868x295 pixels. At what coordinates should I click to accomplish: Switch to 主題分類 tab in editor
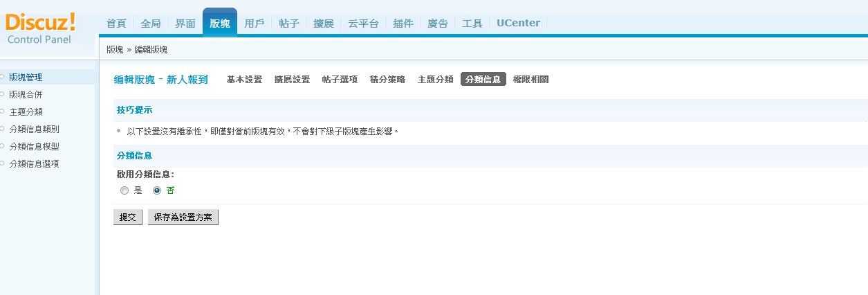pyautogui.click(x=435, y=80)
